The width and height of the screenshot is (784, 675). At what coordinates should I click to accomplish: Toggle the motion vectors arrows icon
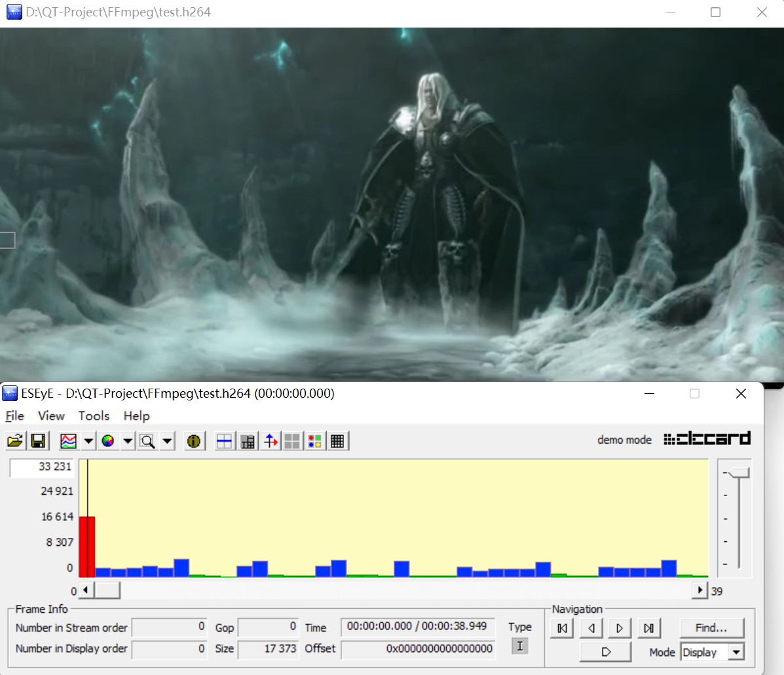[x=270, y=441]
